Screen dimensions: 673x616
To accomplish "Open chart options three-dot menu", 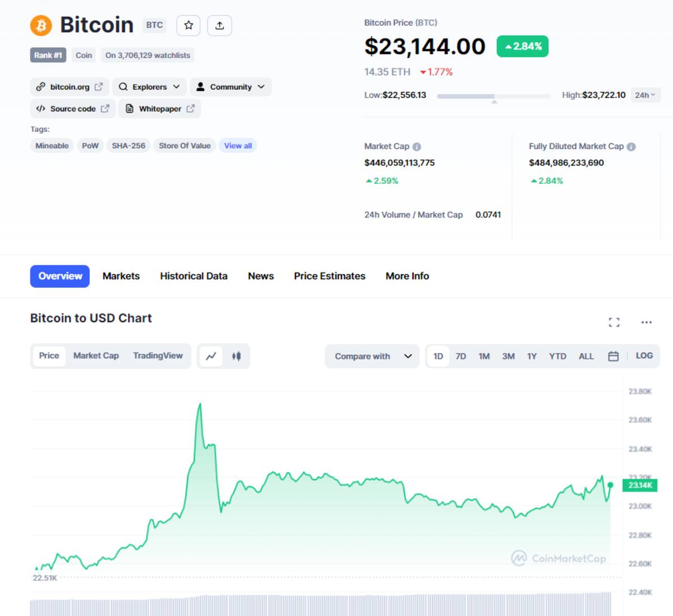I will [647, 322].
